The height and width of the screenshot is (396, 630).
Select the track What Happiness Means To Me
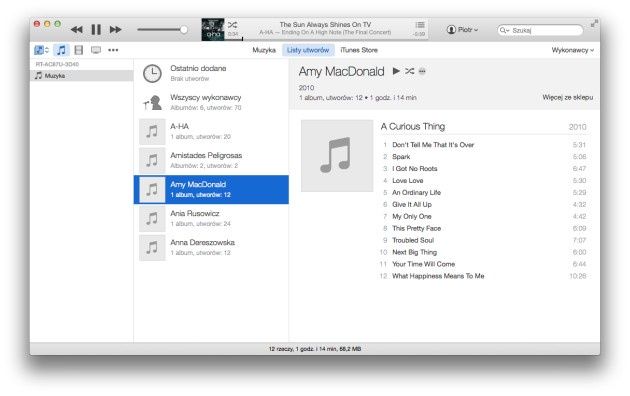[x=484, y=276]
